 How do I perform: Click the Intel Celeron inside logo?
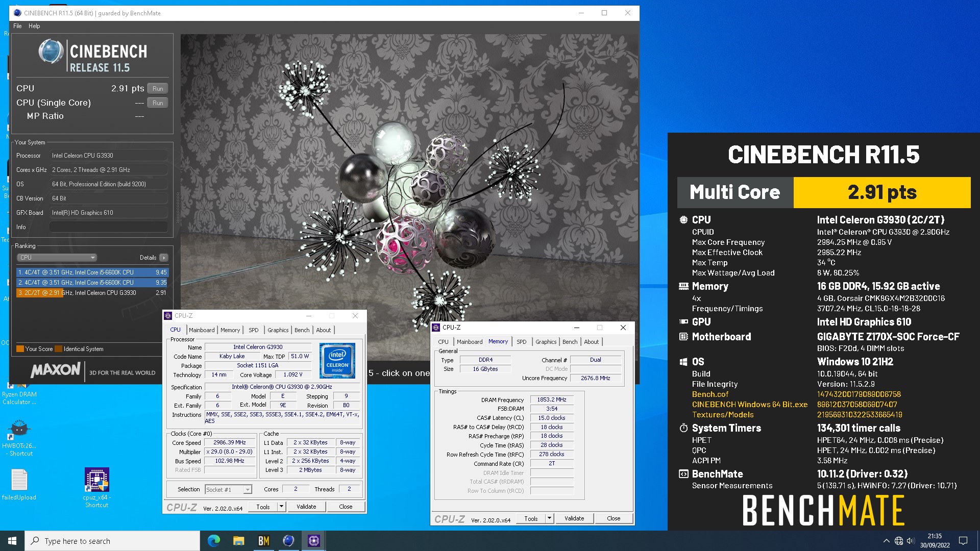[337, 361]
